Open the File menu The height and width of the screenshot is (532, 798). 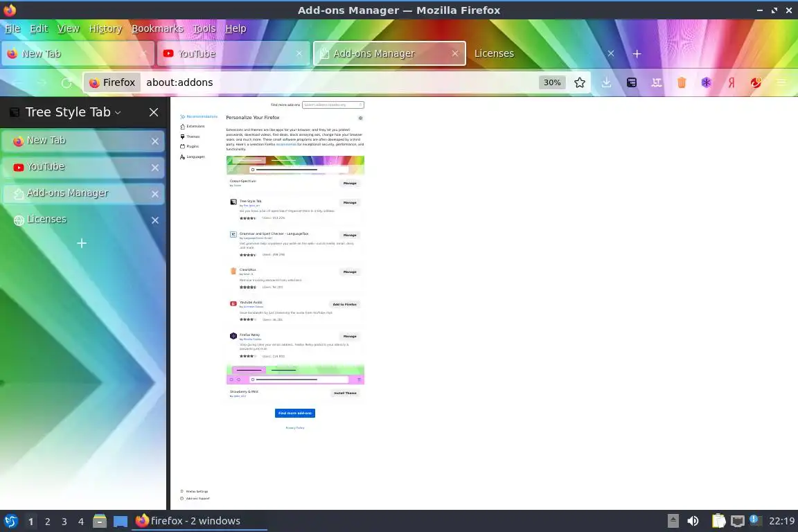click(x=12, y=28)
